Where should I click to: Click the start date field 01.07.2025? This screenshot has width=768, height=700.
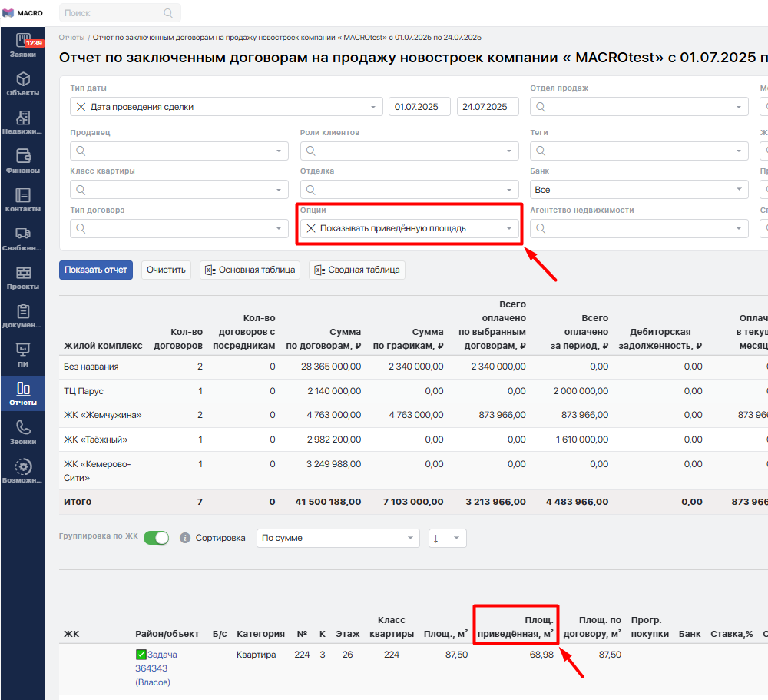coord(419,107)
